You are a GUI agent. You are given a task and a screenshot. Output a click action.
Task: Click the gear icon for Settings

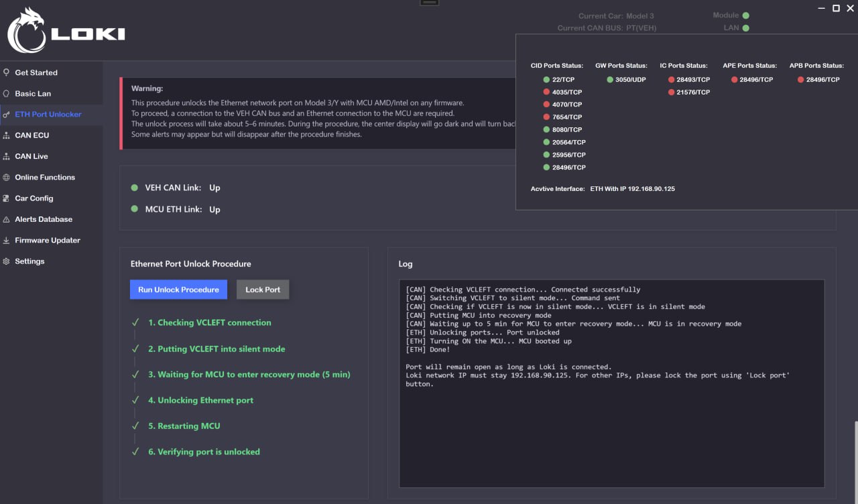(7, 261)
